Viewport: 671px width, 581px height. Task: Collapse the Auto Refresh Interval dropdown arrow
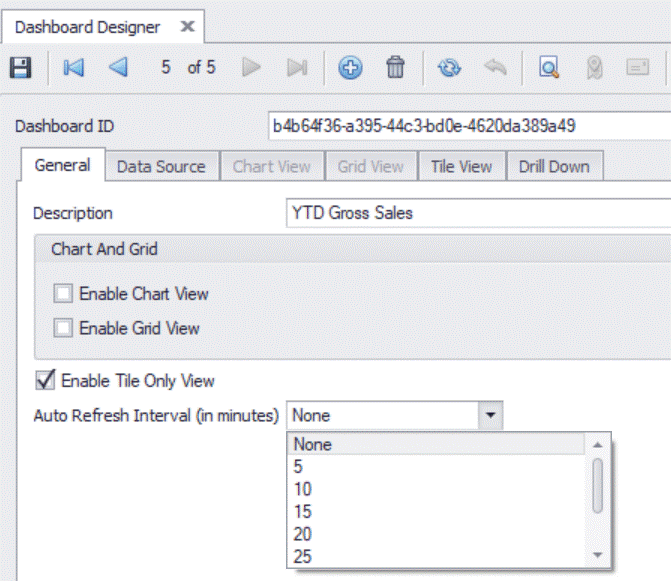click(x=491, y=416)
